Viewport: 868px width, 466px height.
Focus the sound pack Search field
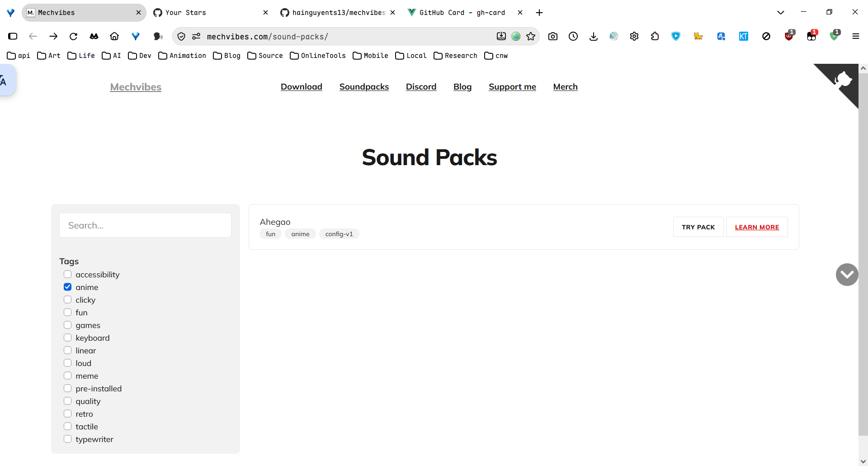145,225
